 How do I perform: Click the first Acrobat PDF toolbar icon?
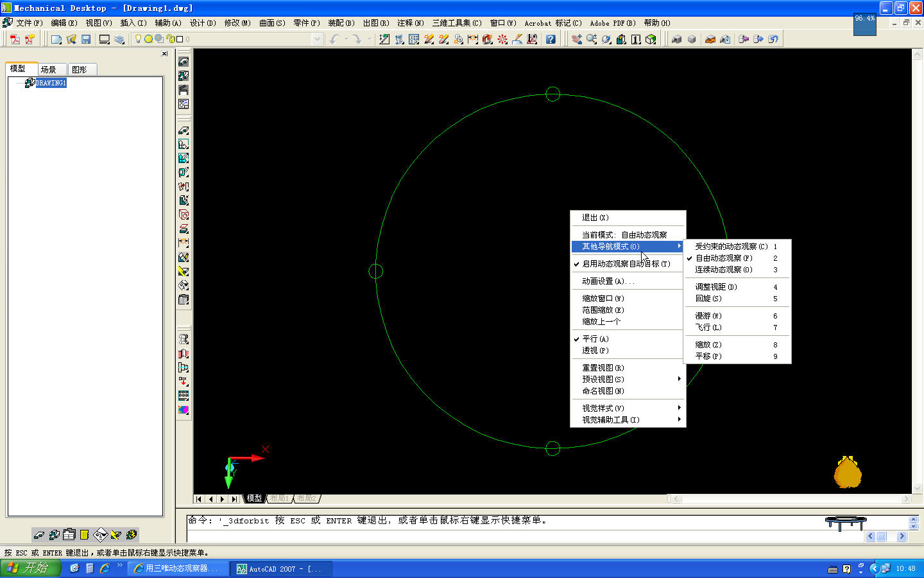coord(15,39)
